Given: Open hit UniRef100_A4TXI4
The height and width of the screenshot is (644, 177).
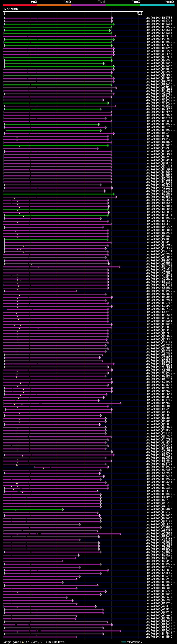Looking at the screenshot, I should click(x=159, y=24).
